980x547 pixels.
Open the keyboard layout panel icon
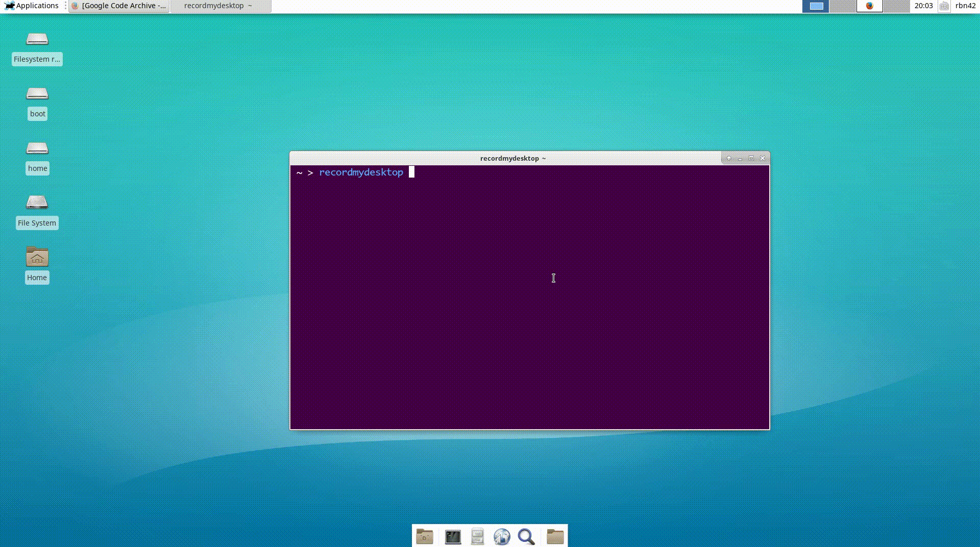[944, 6]
